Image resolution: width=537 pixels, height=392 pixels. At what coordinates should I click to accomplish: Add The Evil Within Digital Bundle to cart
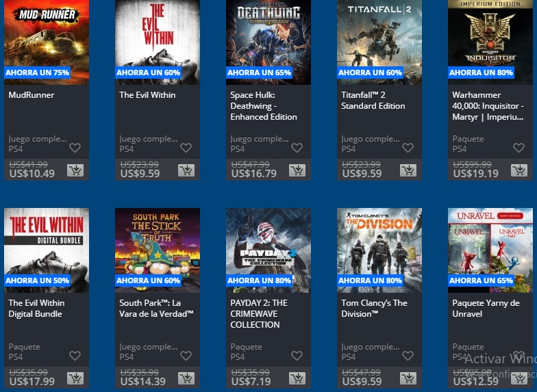pos(75,378)
